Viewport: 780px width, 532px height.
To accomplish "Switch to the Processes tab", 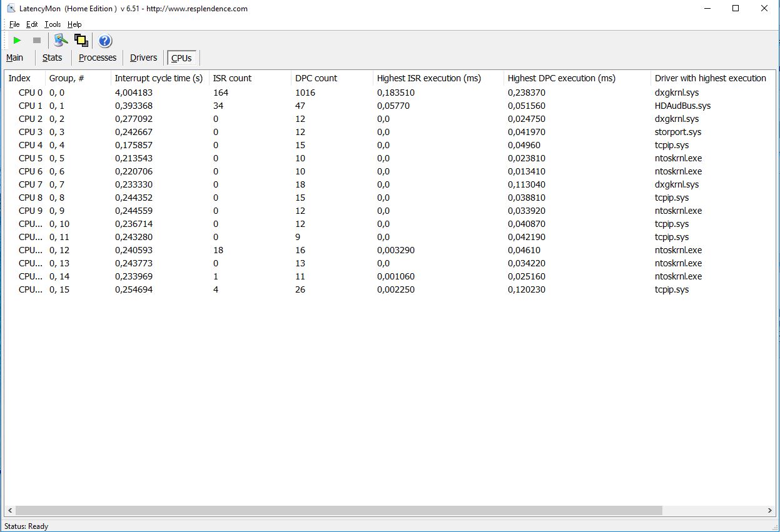I will (x=98, y=58).
